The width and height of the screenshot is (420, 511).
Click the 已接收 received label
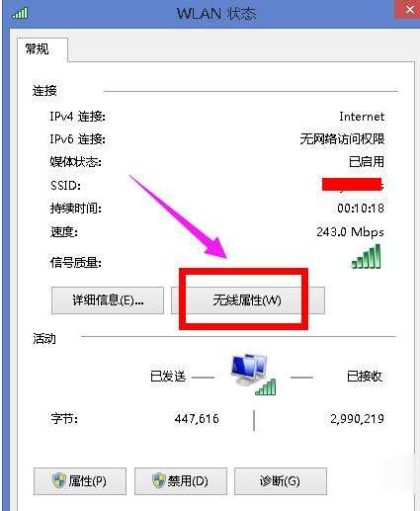tap(365, 377)
